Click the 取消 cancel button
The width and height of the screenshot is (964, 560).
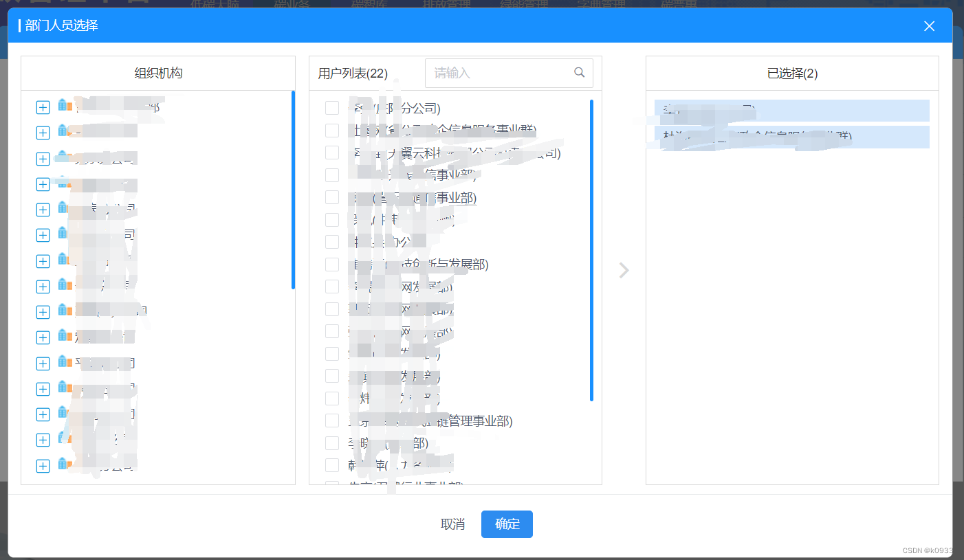pyautogui.click(x=453, y=524)
